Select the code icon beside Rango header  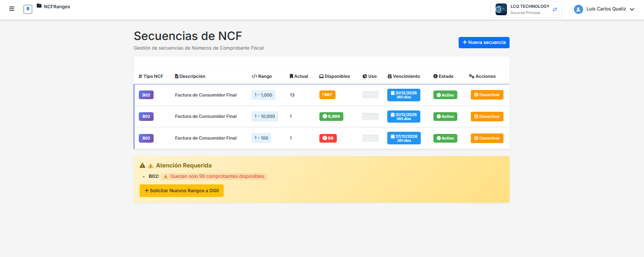[x=255, y=76]
